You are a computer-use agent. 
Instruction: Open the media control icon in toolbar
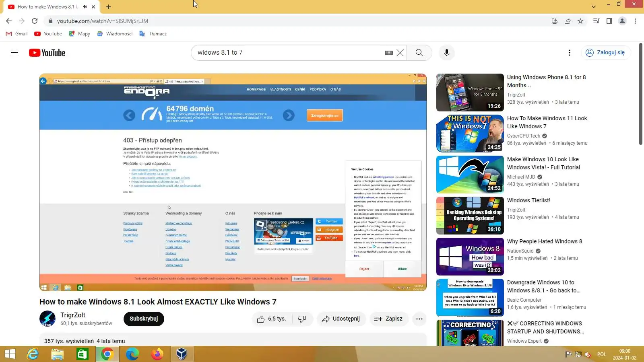(x=597, y=21)
